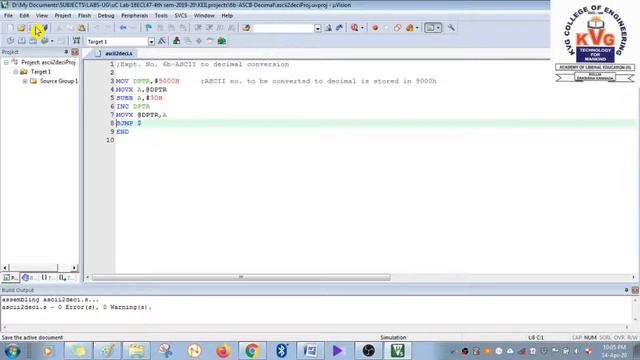Click incremental find icon beside search box
The height and width of the screenshot is (360, 640).
point(340,28)
